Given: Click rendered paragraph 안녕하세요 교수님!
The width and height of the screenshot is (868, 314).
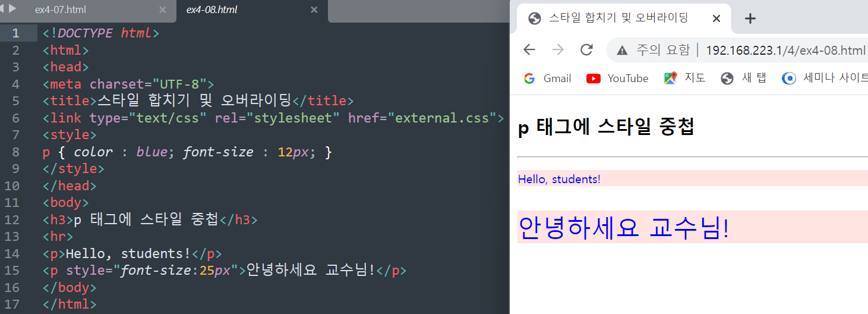Looking at the screenshot, I should (x=623, y=227).
